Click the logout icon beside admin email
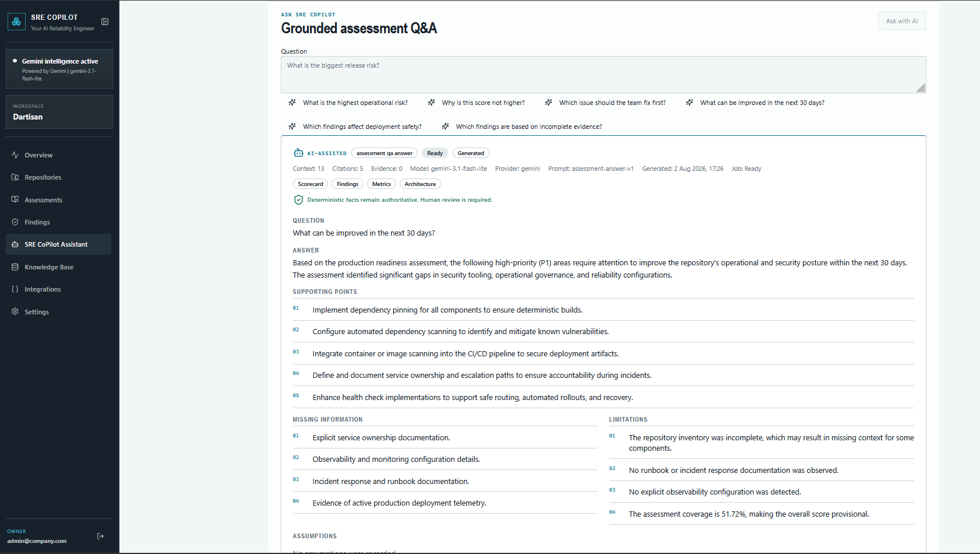 [100, 536]
